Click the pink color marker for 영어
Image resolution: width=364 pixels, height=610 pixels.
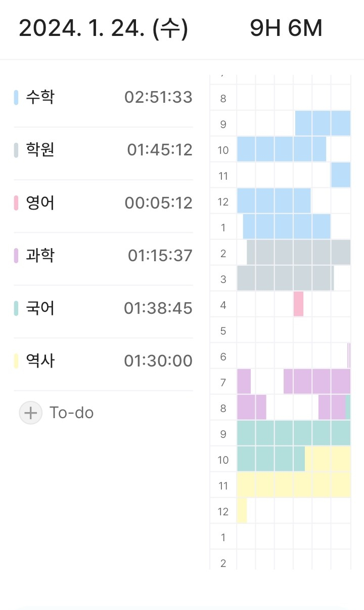(x=16, y=203)
